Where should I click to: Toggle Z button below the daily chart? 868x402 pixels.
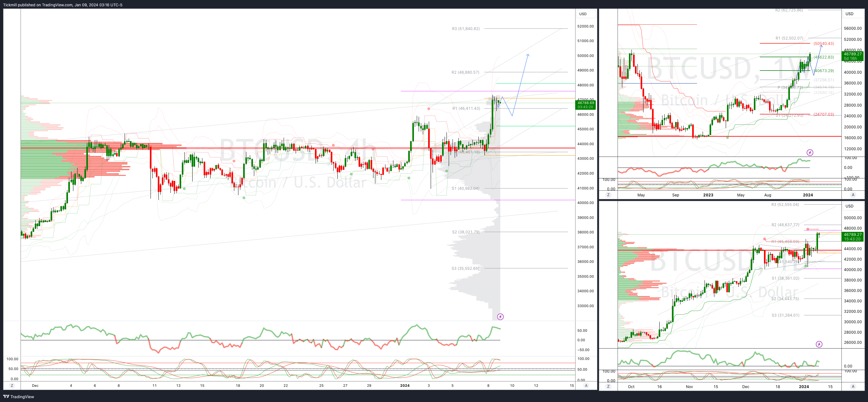608,387
